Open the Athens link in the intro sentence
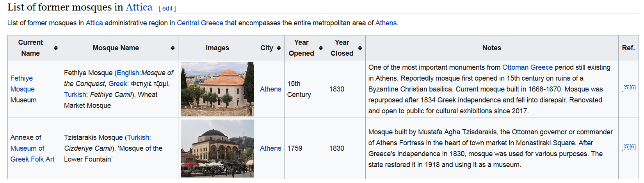 coord(386,23)
